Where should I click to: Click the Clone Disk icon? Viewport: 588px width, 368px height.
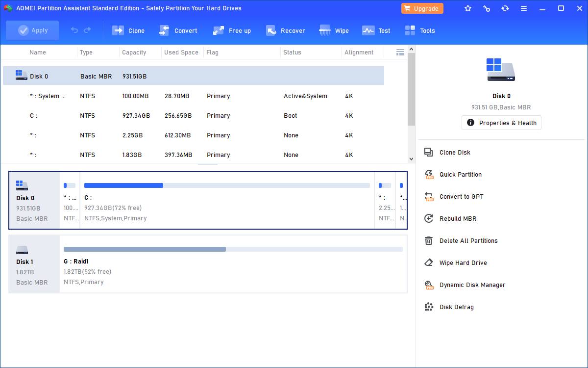pyautogui.click(x=429, y=152)
